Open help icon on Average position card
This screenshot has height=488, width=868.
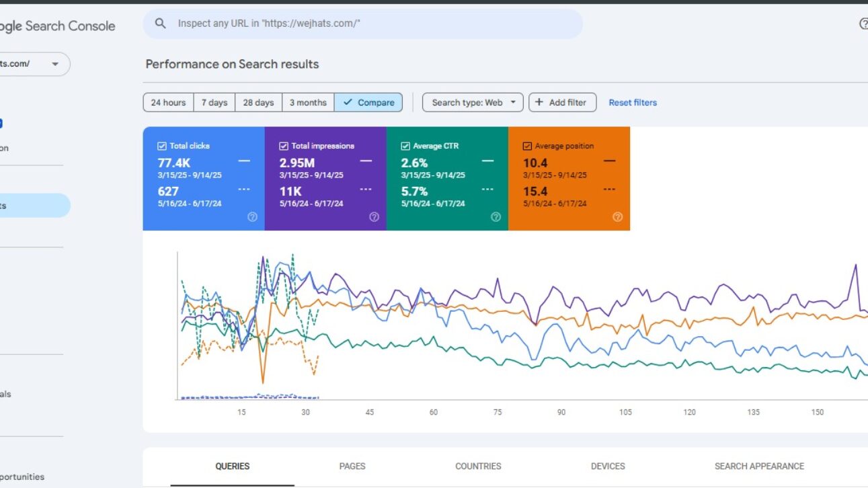[x=617, y=217]
